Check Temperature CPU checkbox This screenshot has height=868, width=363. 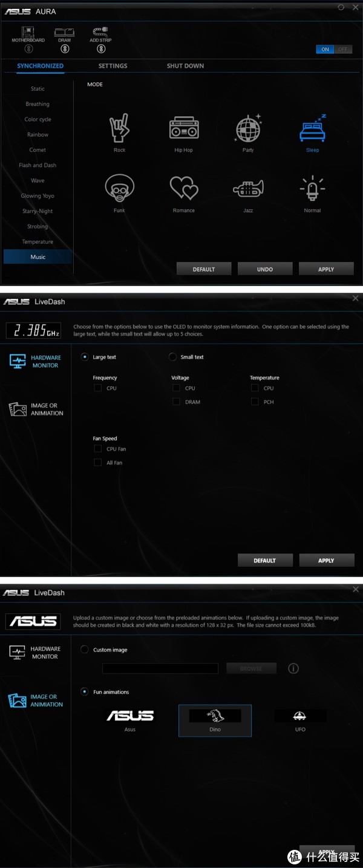coord(255,388)
